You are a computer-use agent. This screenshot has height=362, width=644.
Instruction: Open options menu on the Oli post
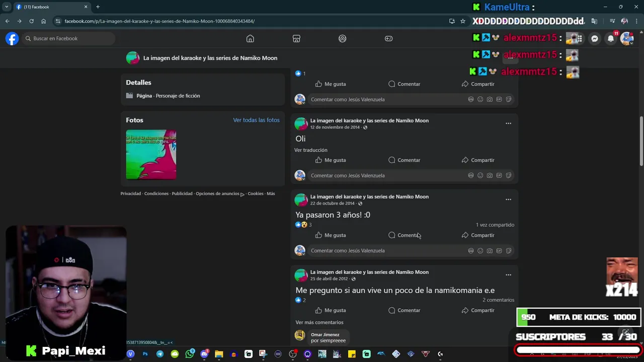coord(508,123)
